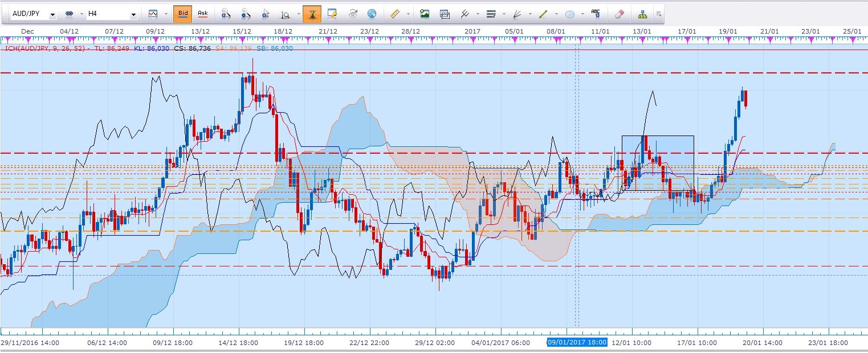The width and height of the screenshot is (868, 353).
Task: Click the zoom out magnifier icon
Action: (x=246, y=13)
